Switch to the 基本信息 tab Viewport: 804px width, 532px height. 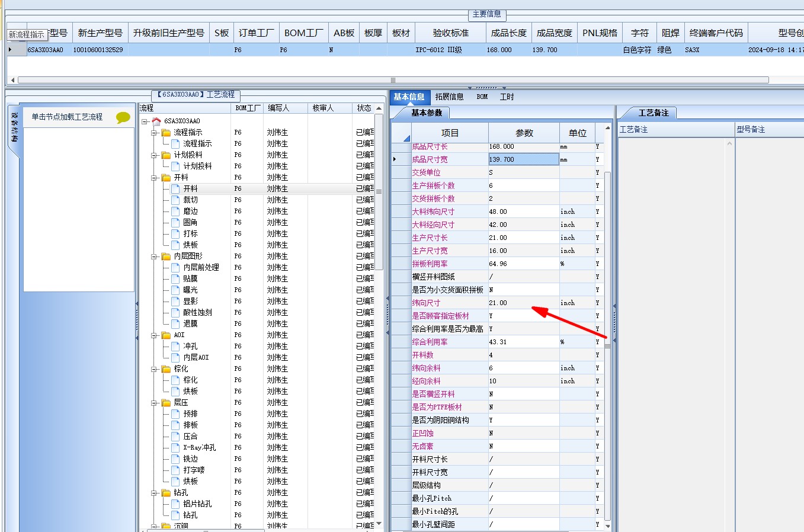coord(409,97)
